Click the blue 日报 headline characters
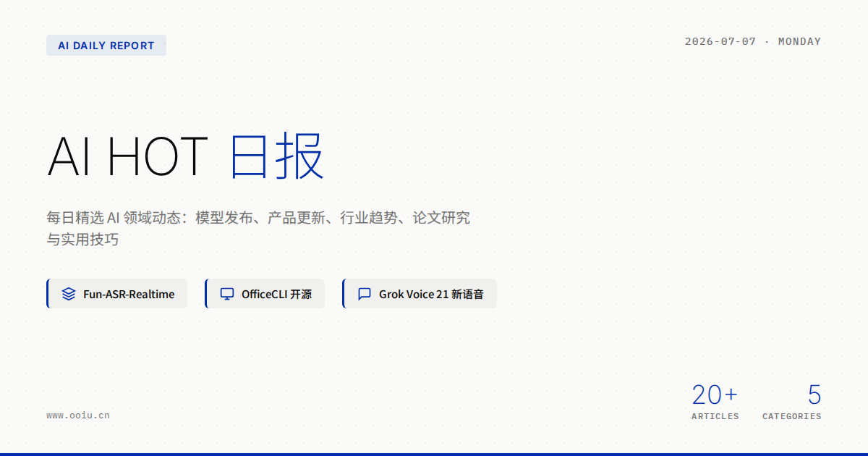 click(x=278, y=156)
